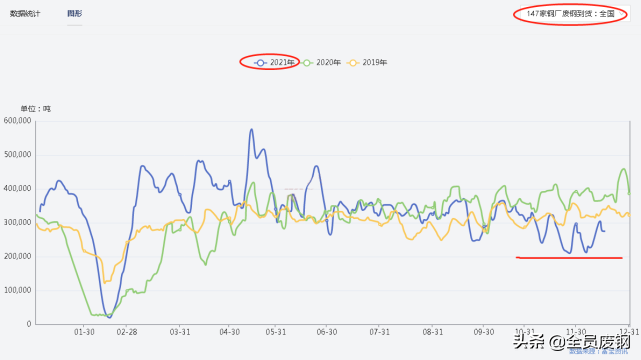Click the 600,000 label on the y-axis

click(x=17, y=121)
